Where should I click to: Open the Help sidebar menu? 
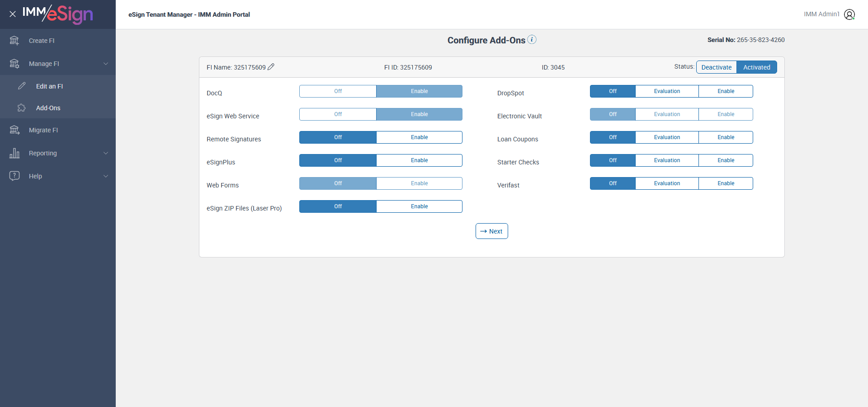pos(58,176)
